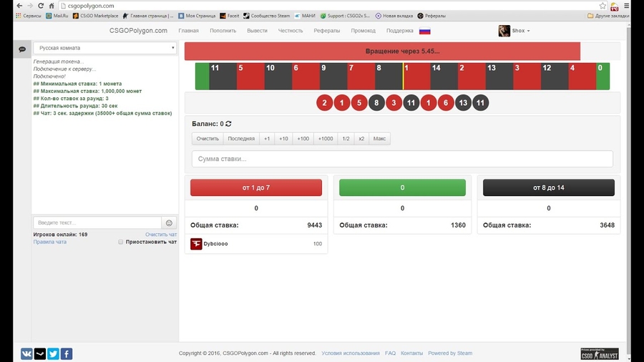Click the Steam group icon in footer
Image resolution: width=644 pixels, height=362 pixels.
39,353
